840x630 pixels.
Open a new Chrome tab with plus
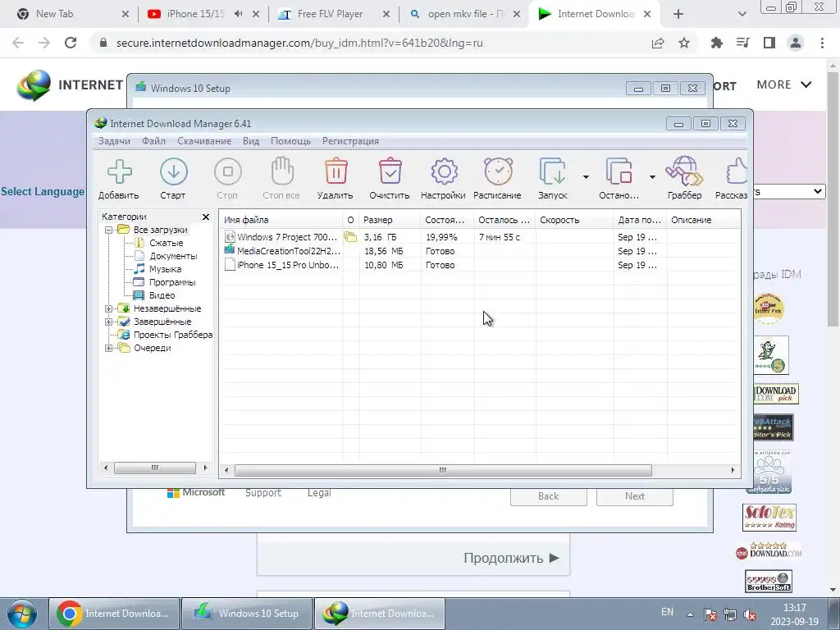678,14
